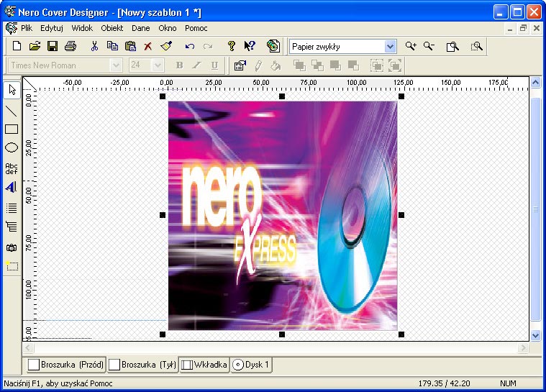Click the pen line color icon
This screenshot has width=546, height=392.
(x=258, y=65)
